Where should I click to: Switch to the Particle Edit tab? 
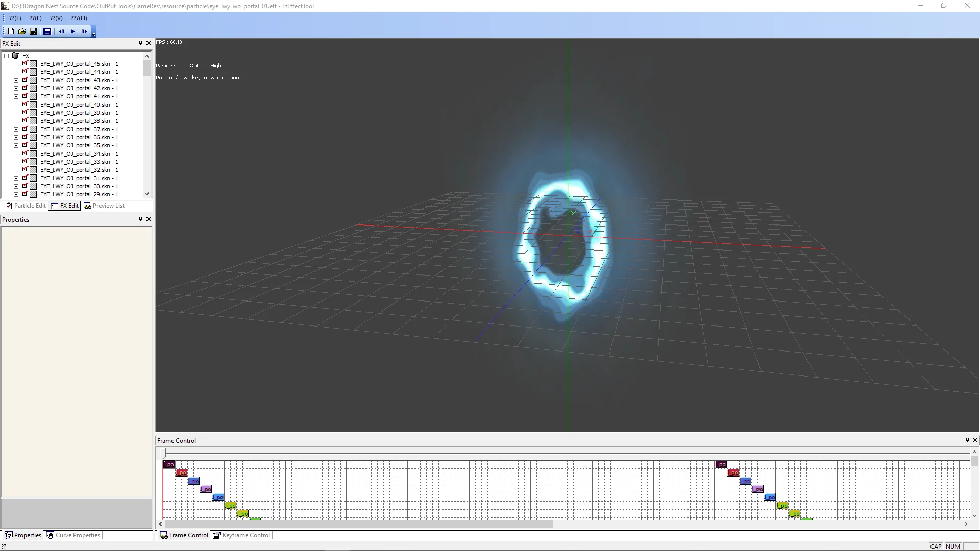click(x=26, y=206)
